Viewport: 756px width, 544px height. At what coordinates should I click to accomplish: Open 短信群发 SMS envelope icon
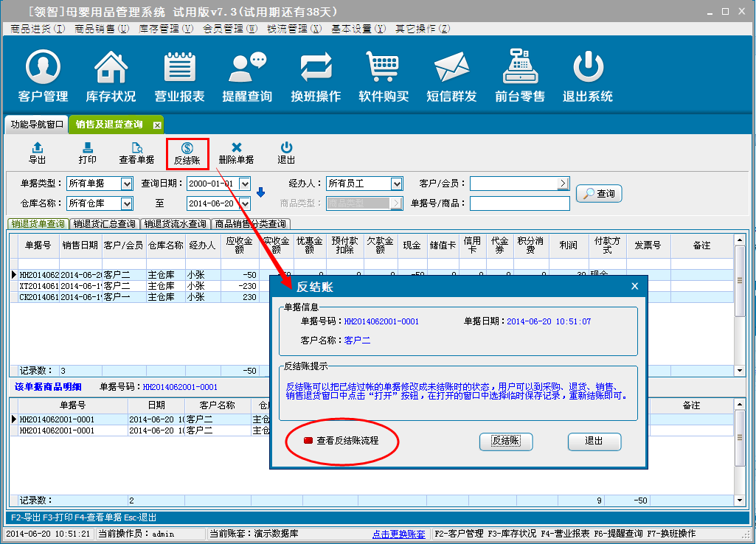tap(451, 76)
